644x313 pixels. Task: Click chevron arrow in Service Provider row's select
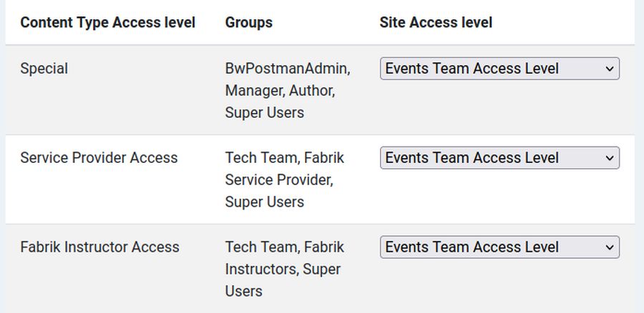coord(610,158)
